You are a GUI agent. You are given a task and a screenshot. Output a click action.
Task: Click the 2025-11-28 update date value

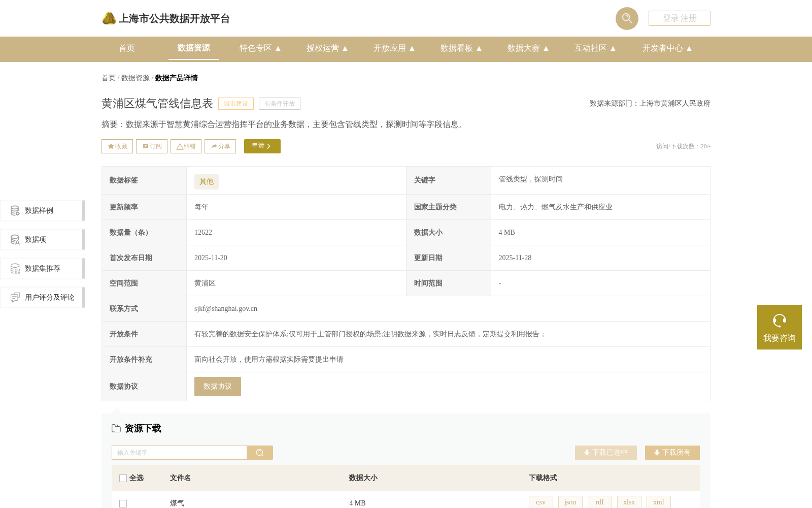pos(515,258)
